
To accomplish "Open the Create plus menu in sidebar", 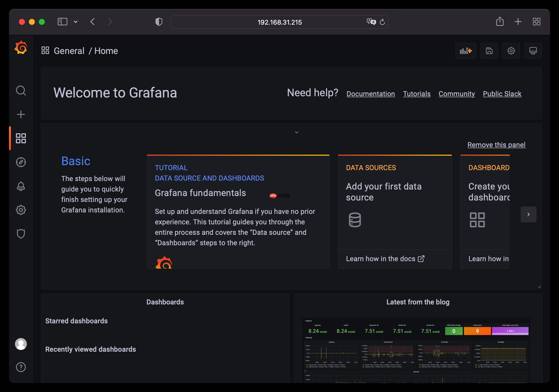I will pyautogui.click(x=21, y=114).
